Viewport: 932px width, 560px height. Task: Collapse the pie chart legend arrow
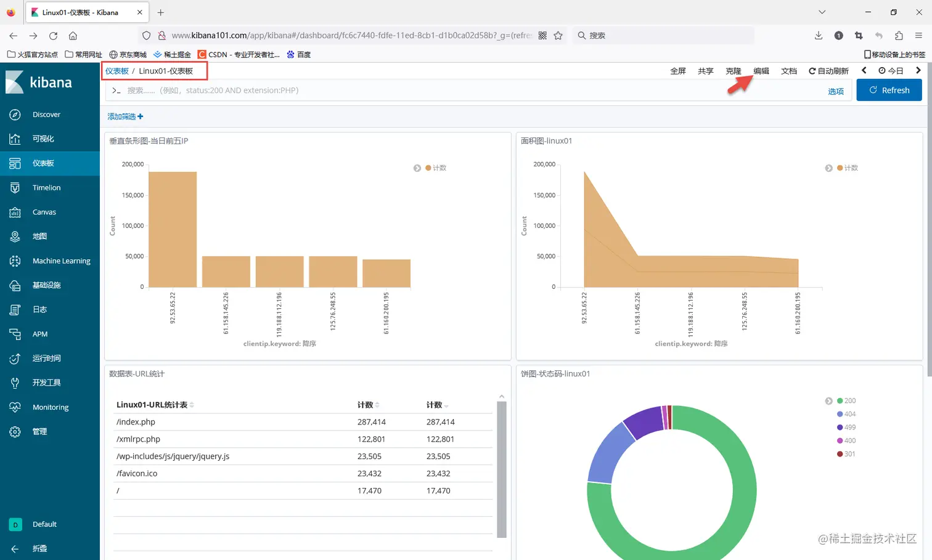828,401
